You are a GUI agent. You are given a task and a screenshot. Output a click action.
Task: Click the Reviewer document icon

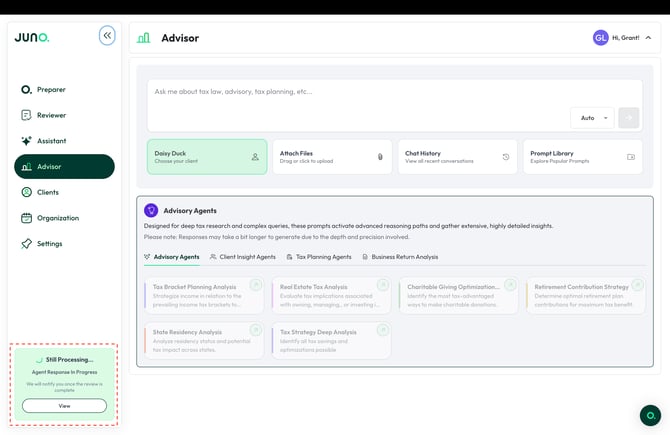pyautogui.click(x=26, y=115)
